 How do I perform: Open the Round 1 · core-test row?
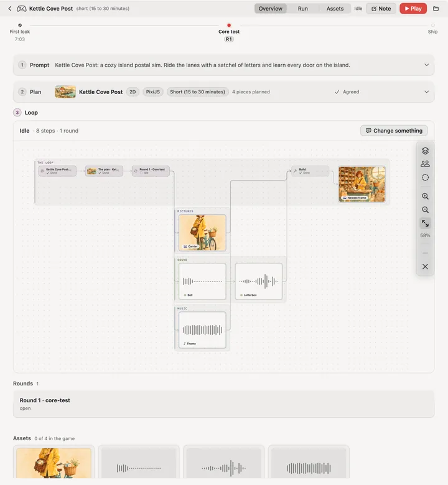pyautogui.click(x=223, y=404)
